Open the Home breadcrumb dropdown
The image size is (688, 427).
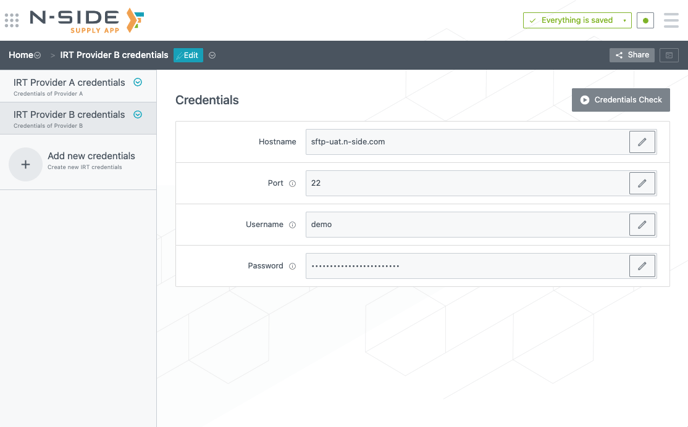click(x=38, y=56)
